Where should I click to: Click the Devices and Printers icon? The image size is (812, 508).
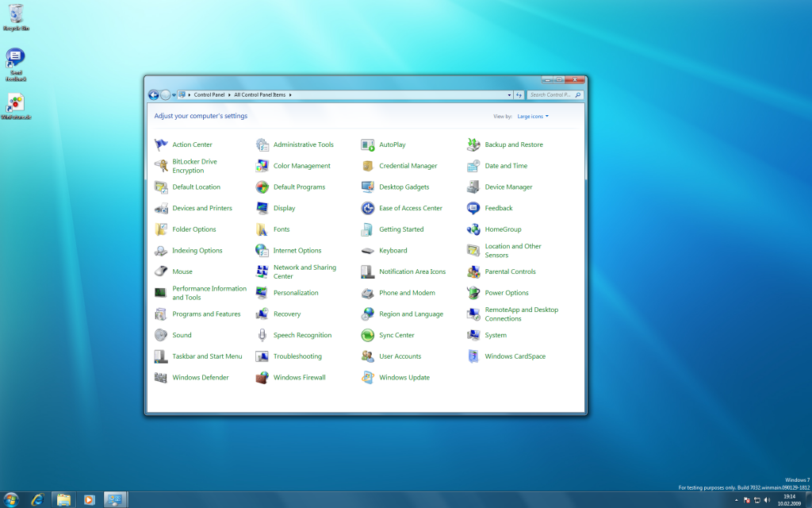[x=161, y=209]
